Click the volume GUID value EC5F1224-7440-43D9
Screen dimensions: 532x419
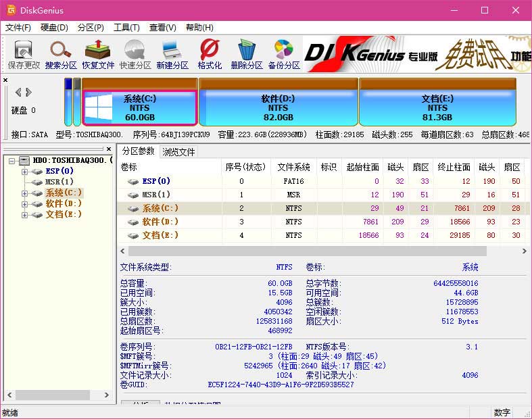click(281, 385)
